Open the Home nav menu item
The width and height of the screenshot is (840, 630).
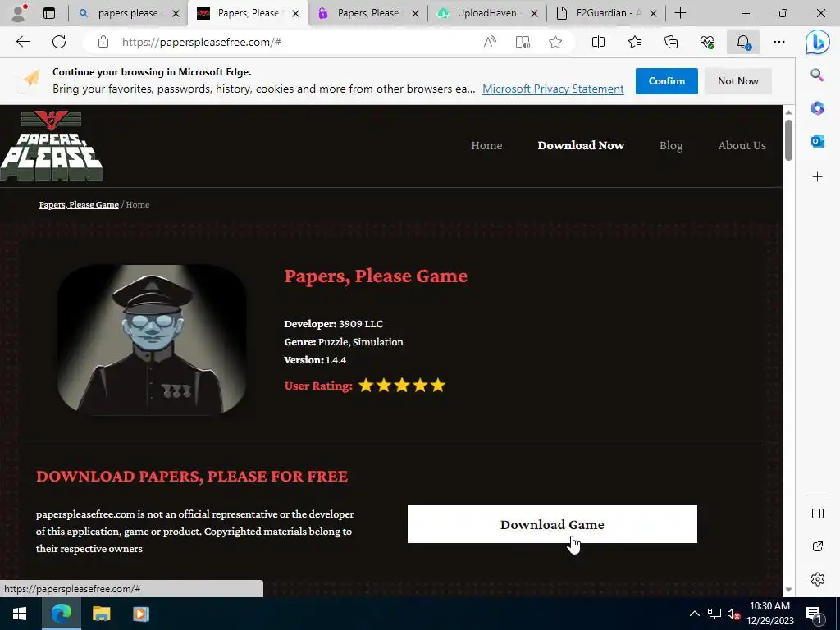point(486,145)
